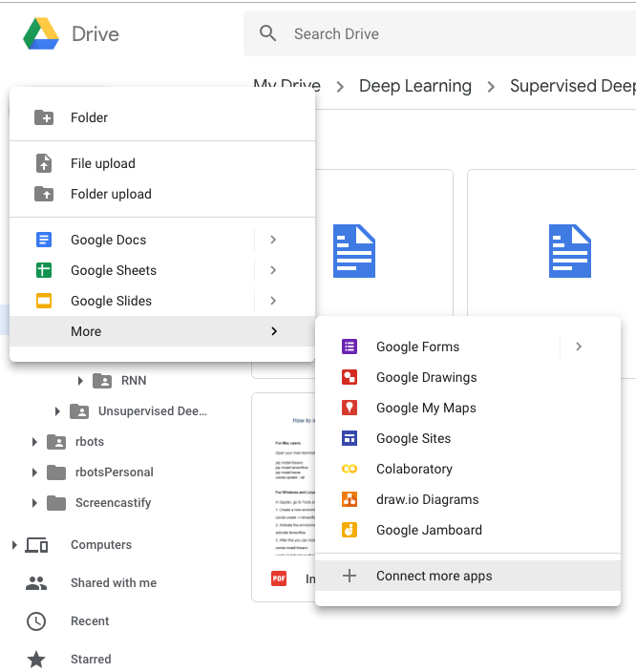Select Colaboratory from the submenu
The width and height of the screenshot is (636, 672).
pos(468,469)
